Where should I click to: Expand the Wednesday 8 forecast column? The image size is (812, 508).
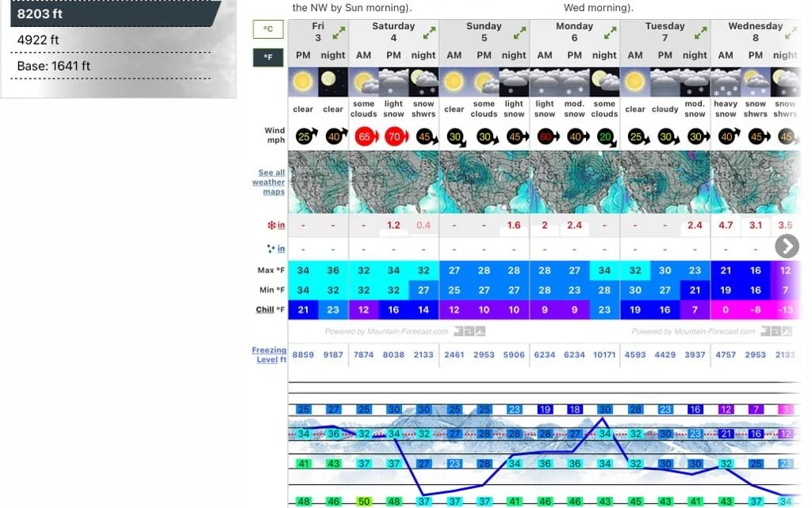pos(791,33)
